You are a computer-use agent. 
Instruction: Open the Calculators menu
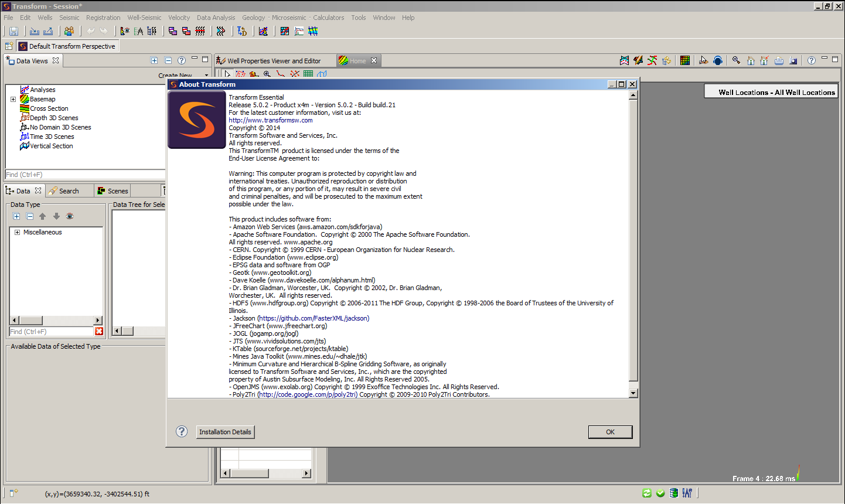pos(328,18)
